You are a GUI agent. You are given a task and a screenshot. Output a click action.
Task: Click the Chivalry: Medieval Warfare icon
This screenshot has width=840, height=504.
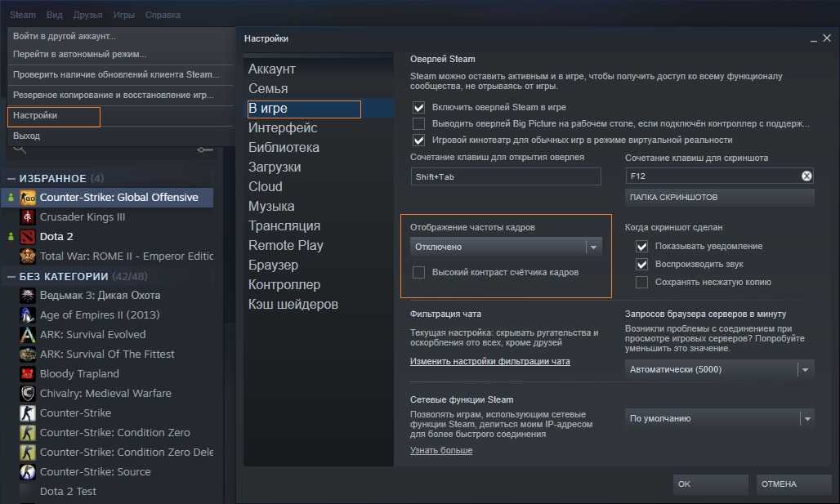pos(28,393)
